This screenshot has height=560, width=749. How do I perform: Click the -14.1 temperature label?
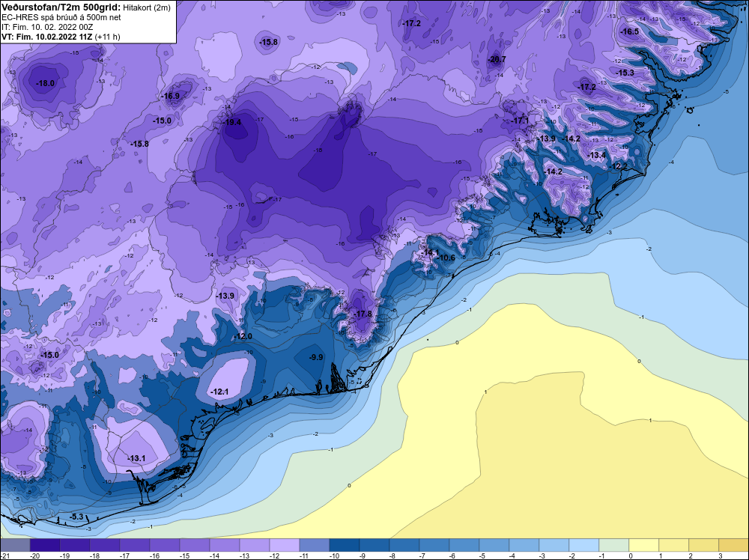pyautogui.click(x=430, y=252)
